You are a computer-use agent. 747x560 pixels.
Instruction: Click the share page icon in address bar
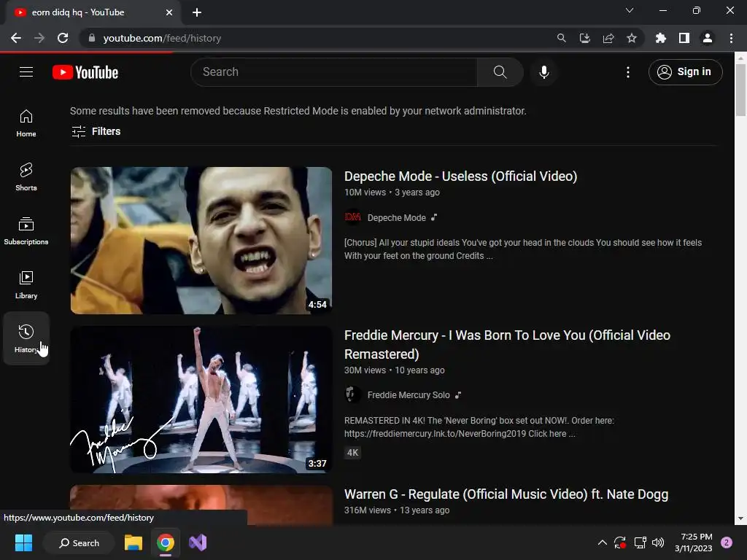click(x=608, y=38)
